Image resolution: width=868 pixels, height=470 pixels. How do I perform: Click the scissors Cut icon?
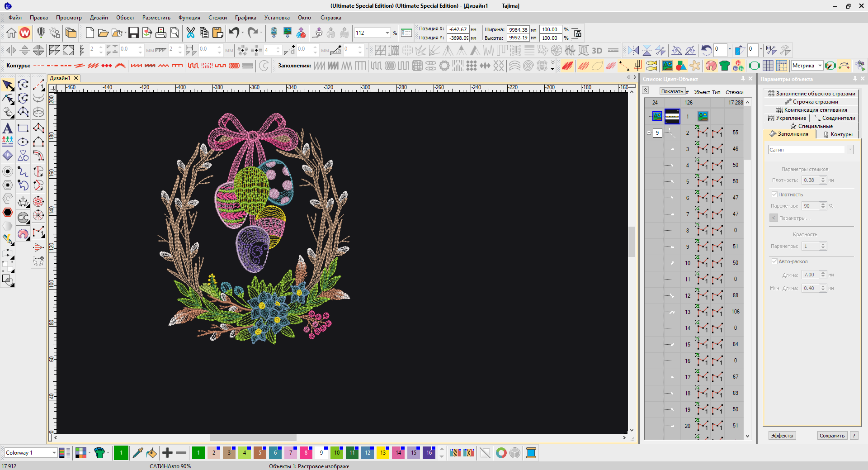click(190, 33)
